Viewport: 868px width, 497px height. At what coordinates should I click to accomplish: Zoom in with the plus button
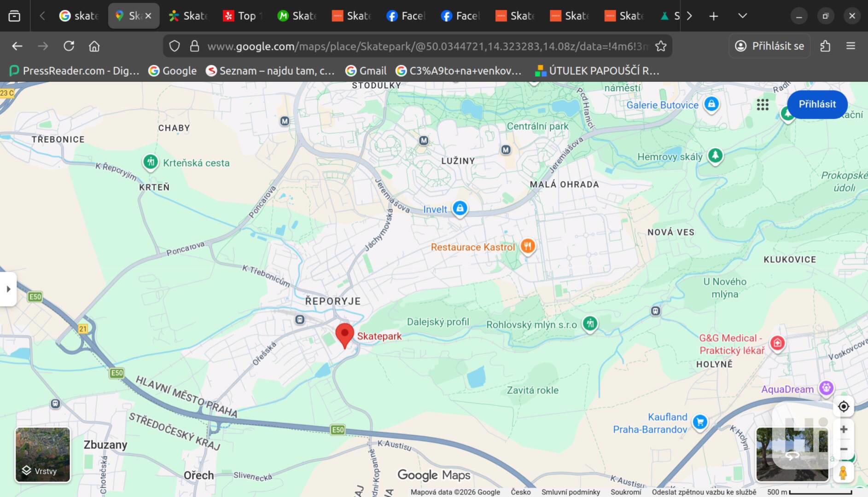click(843, 429)
